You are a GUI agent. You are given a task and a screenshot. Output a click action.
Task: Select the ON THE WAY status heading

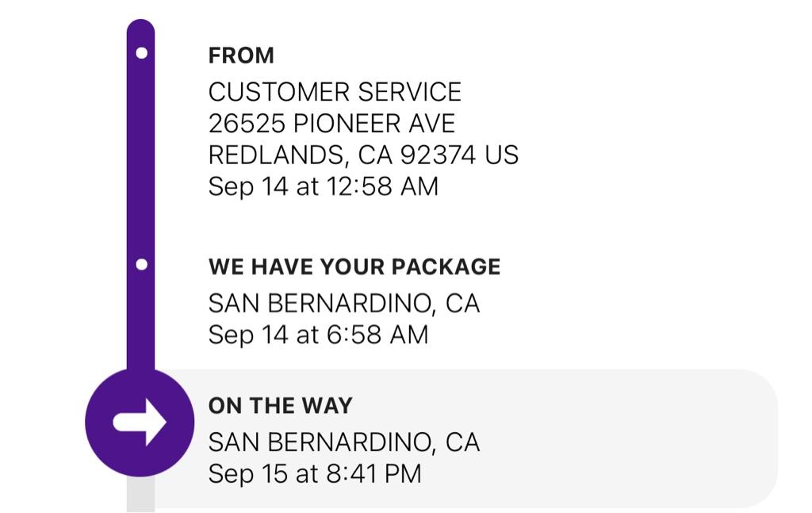tap(280, 405)
